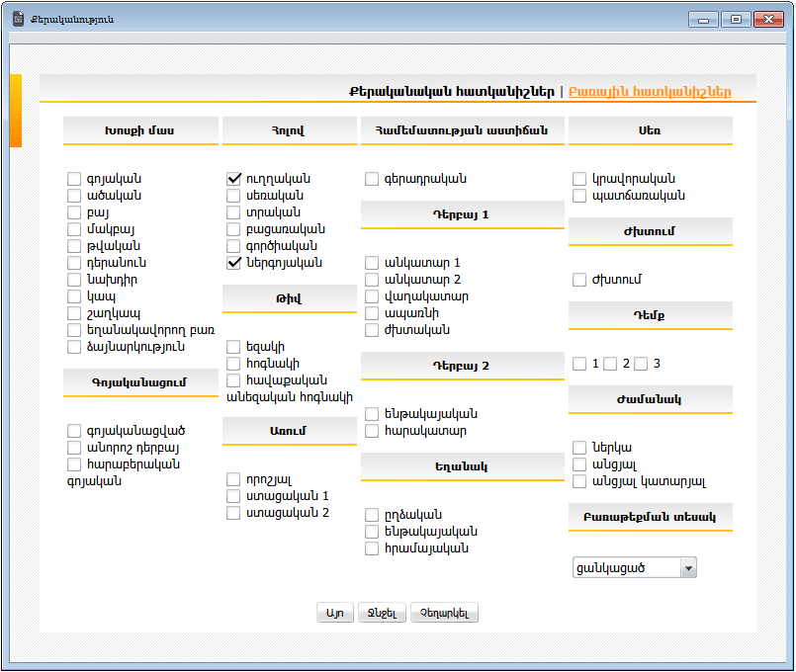The width and height of the screenshot is (796, 672).
Task: Check the եզակի number checkbox
Action: [x=233, y=347]
